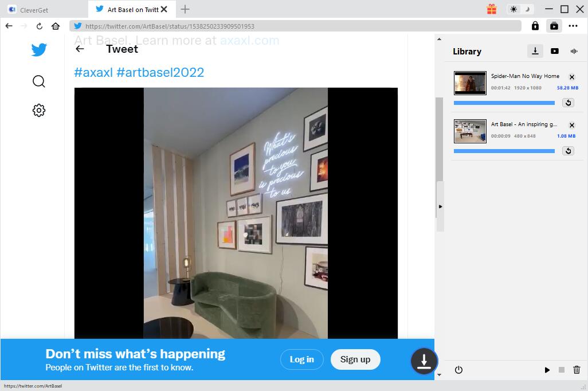
Task: Click the round download button over the page
Action: coord(424,361)
